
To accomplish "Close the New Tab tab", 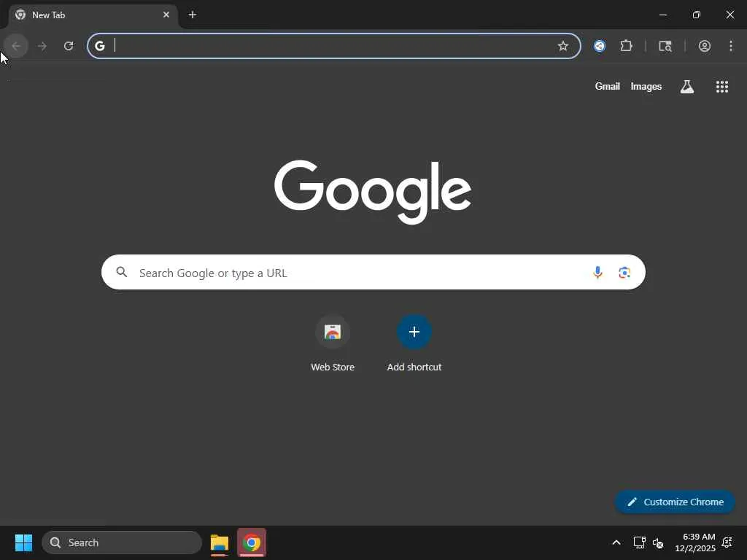I will 166,15.
